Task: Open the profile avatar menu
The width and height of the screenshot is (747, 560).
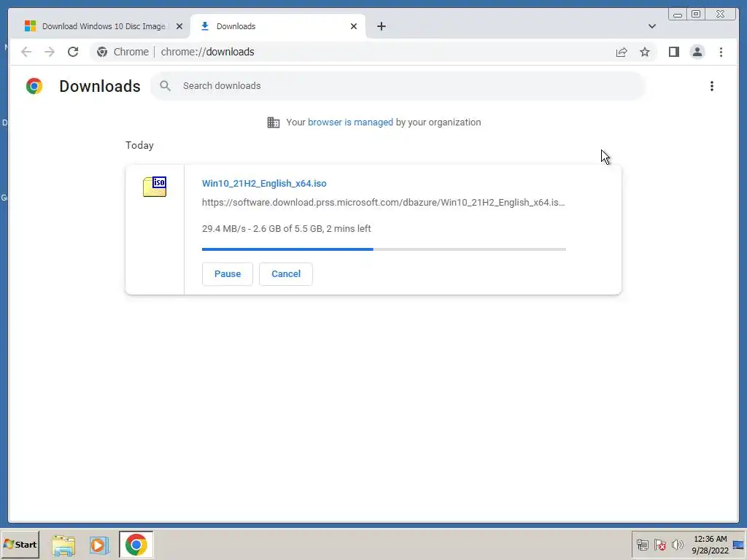Action: (697, 52)
